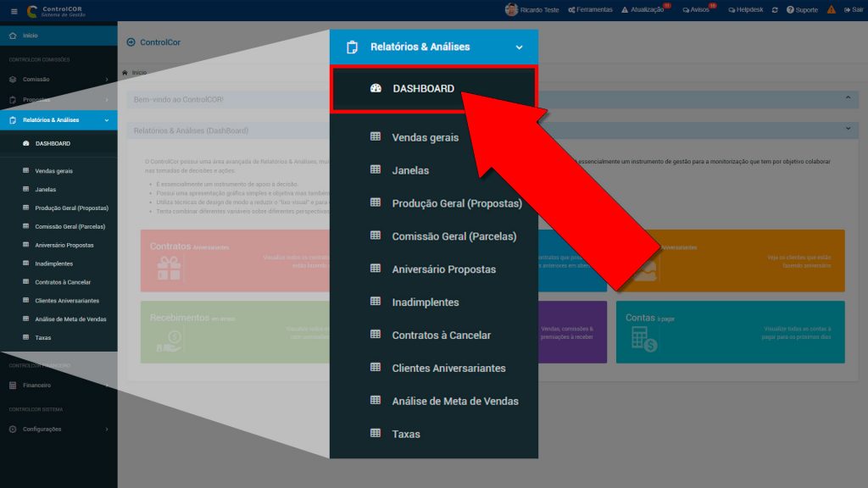Viewport: 868px width, 488px height.
Task: Click the Janelas table icon in left sidebar
Action: [x=25, y=189]
